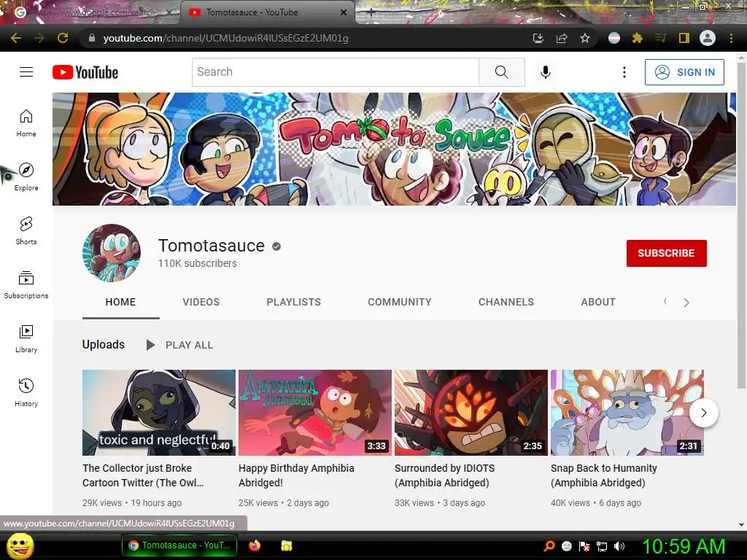Open Shorts in the sidebar
The image size is (747, 560).
26,231
